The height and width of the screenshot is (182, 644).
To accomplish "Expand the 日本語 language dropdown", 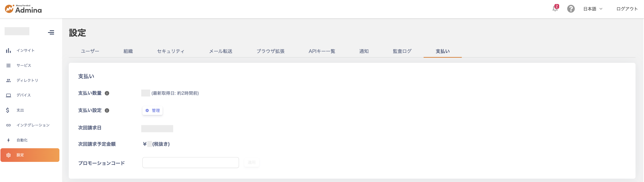I will [593, 9].
